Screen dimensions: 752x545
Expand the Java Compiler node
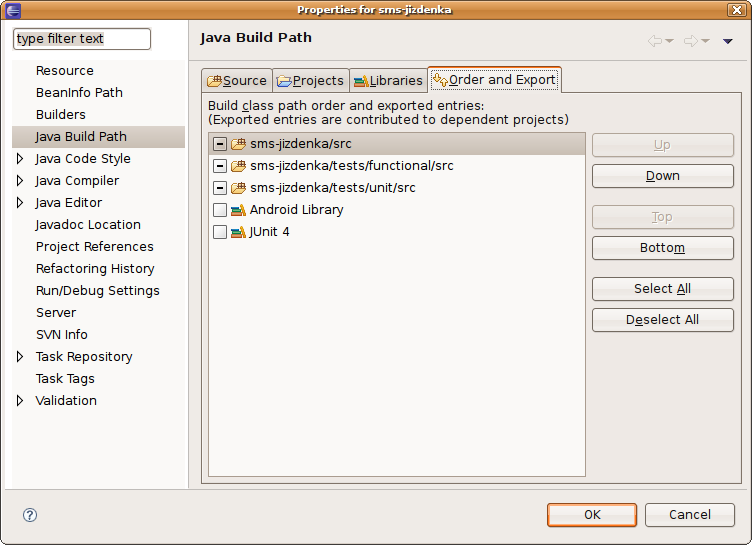[x=20, y=180]
